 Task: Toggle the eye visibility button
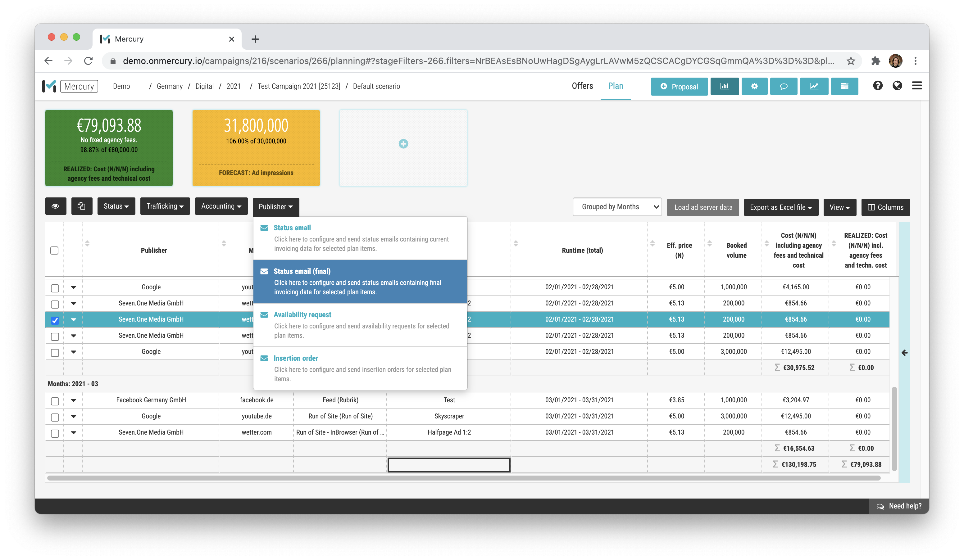[x=56, y=206]
